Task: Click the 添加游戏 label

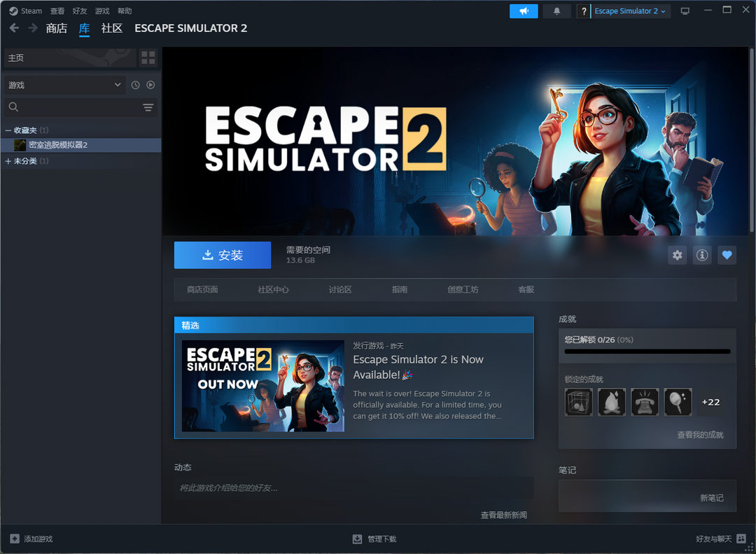Action: click(x=38, y=539)
